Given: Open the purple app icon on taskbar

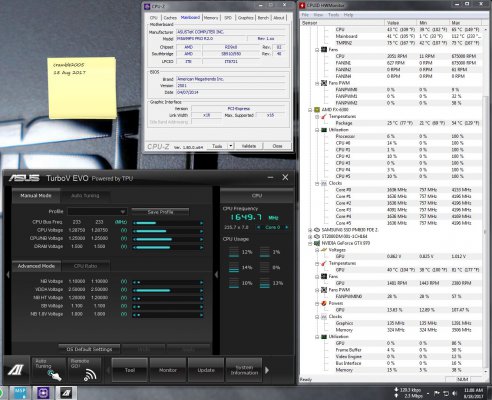Looking at the screenshot, I should tap(43, 393).
